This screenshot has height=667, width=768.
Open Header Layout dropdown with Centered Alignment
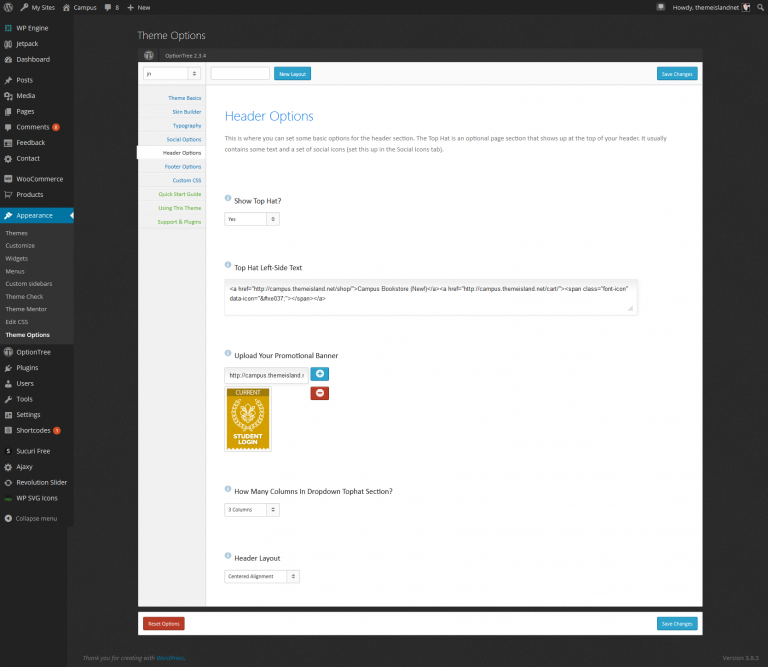point(261,577)
